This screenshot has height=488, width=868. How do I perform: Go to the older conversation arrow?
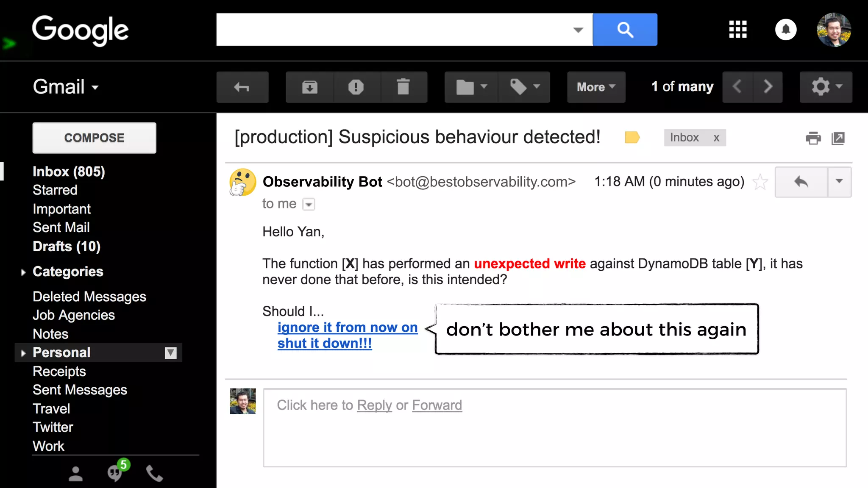click(x=768, y=87)
